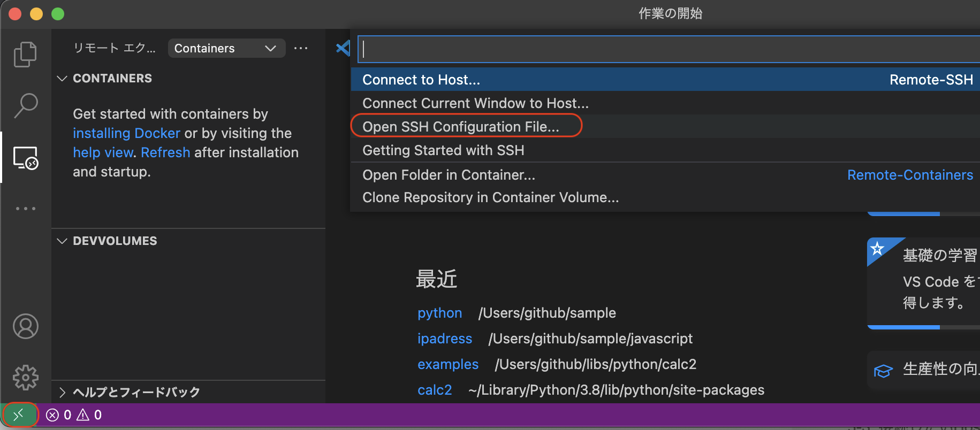The height and width of the screenshot is (430, 980).
Task: Open recent project examples
Action: 447,364
